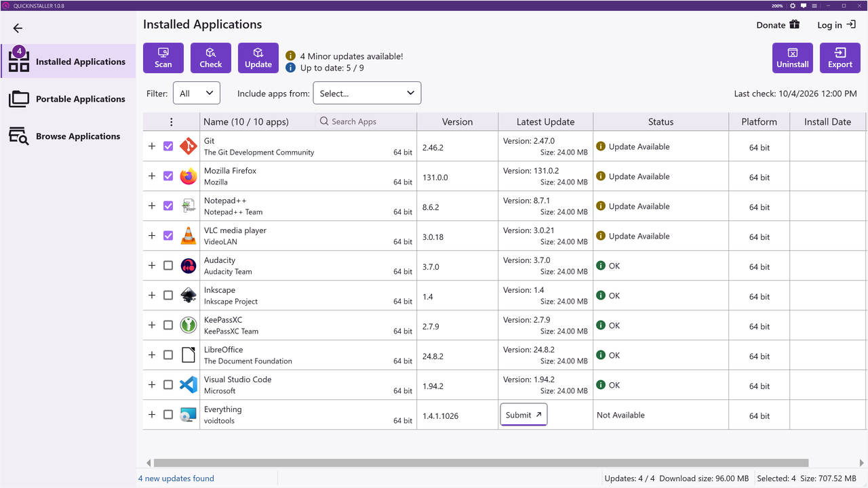The width and height of the screenshot is (868, 488).
Task: Click the Check button
Action: click(211, 58)
